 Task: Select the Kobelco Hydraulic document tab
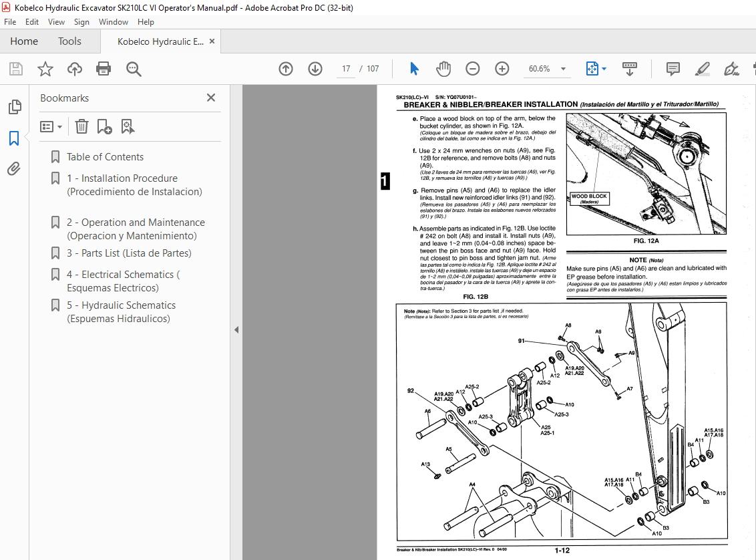coord(160,41)
